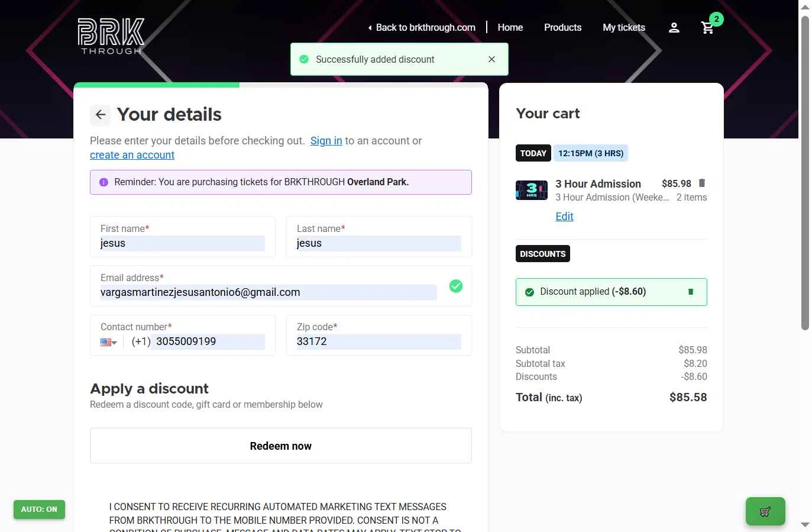Click the purple reminder info icon
Image resolution: width=812 pixels, height=532 pixels.
[103, 182]
